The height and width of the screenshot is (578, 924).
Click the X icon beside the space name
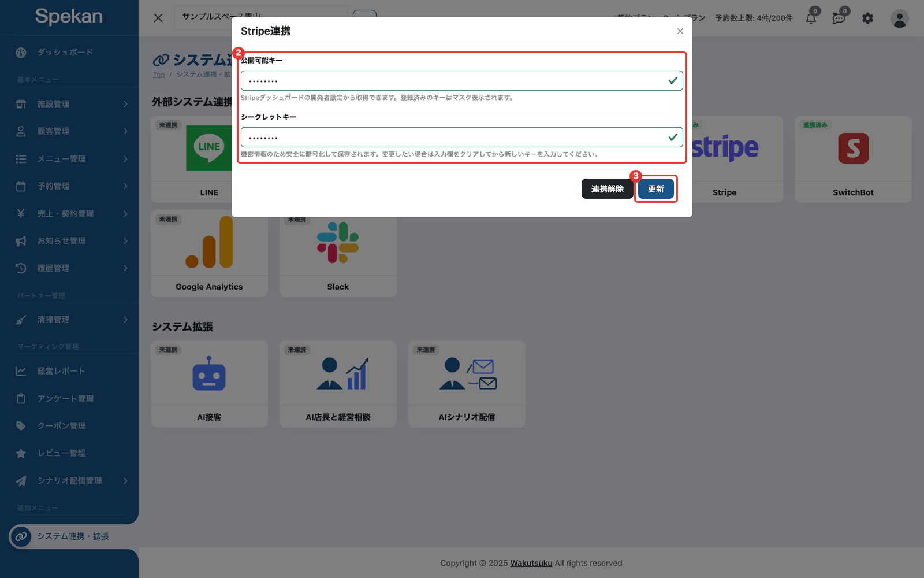coord(158,18)
